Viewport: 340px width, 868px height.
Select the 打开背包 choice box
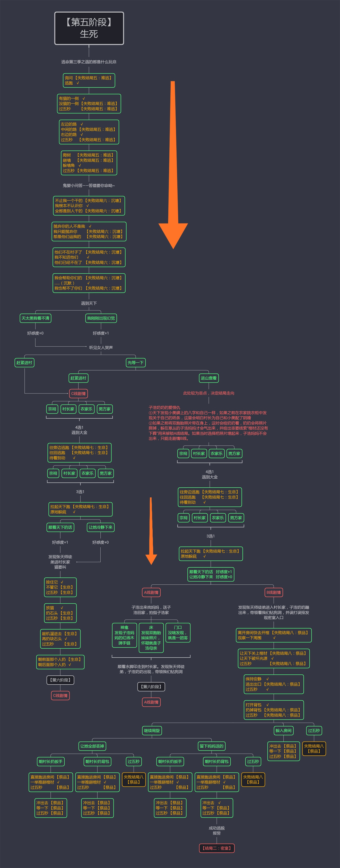click(274, 710)
